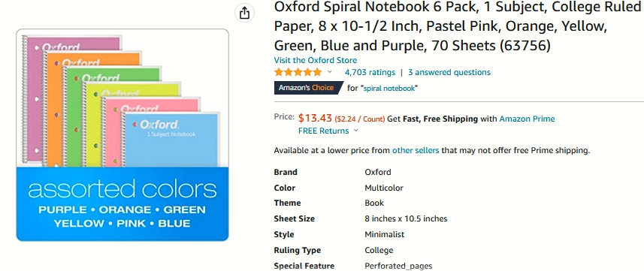Viewport: 644px width, 271px height.
Task: Open the FREE Returns link
Action: [324, 131]
